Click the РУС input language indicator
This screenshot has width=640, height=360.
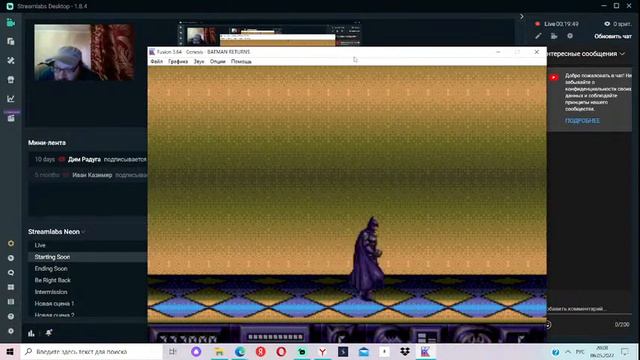tap(580, 351)
